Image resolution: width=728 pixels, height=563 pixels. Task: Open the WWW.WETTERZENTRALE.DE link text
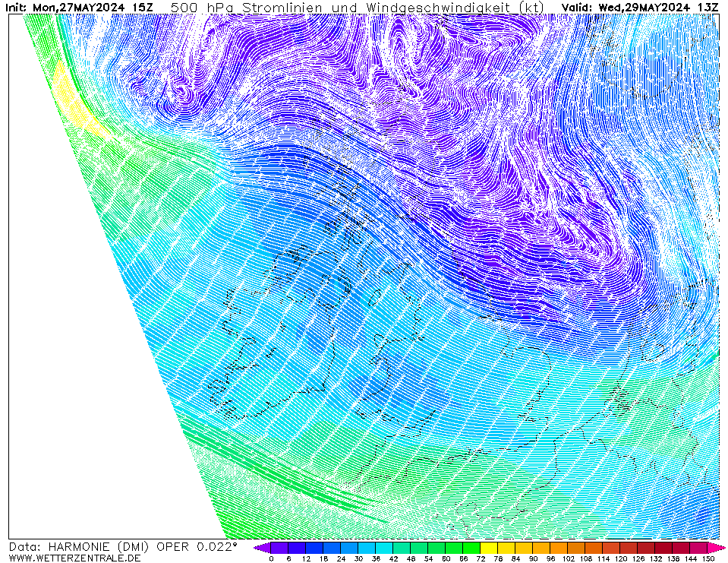pyautogui.click(x=74, y=558)
